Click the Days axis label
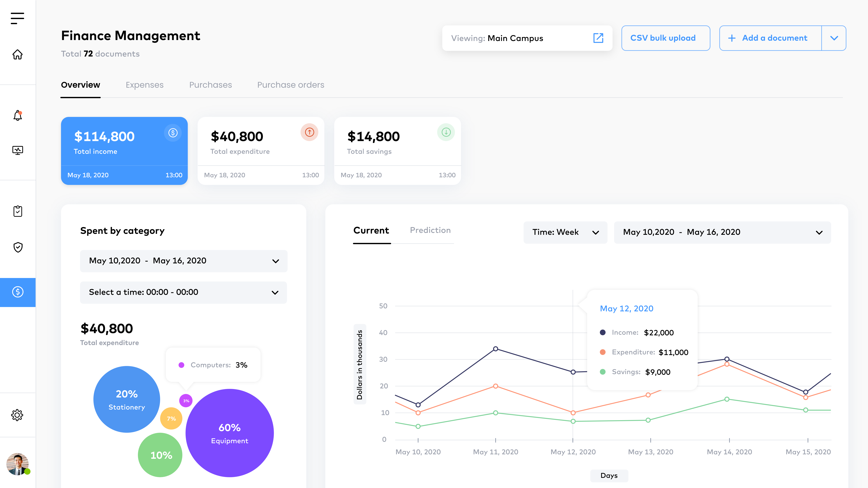 click(x=609, y=476)
